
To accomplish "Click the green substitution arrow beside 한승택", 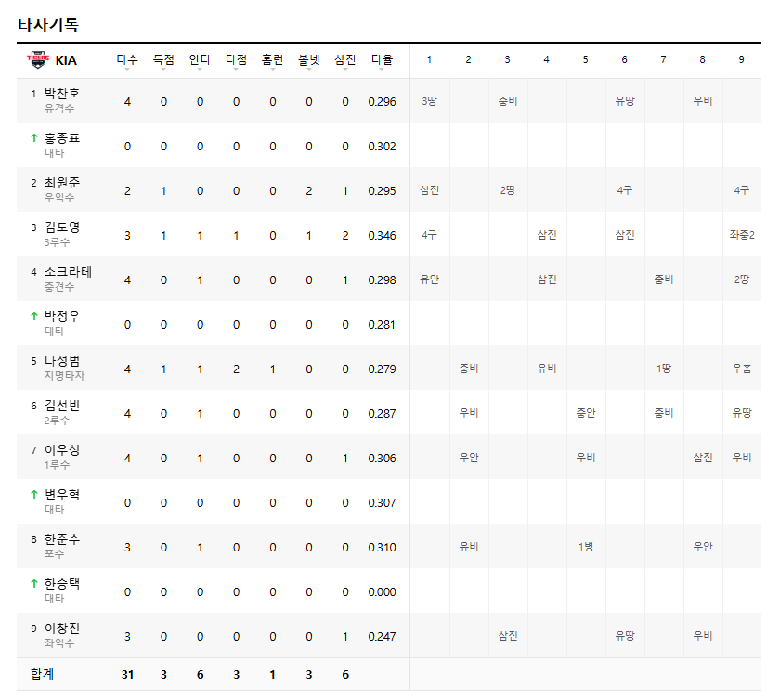I will 33,583.
